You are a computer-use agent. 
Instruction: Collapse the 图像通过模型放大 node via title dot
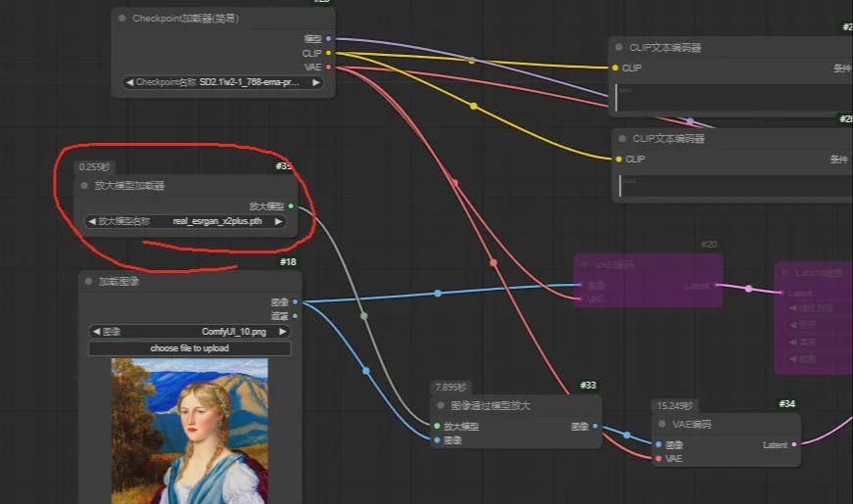pos(441,405)
